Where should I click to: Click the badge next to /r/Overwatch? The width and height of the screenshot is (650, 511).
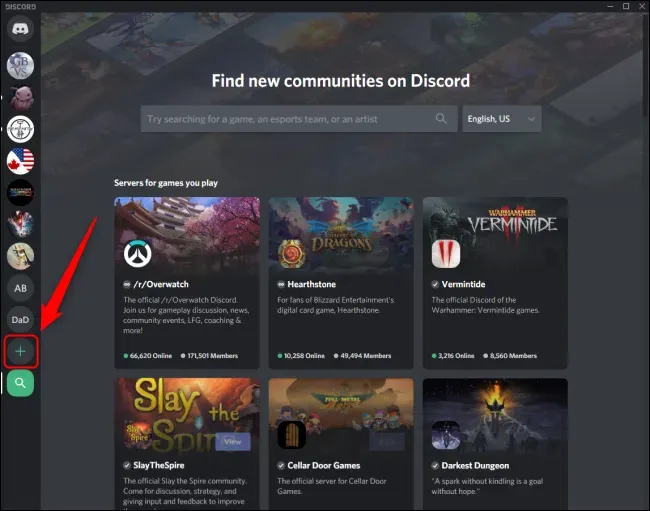127,284
